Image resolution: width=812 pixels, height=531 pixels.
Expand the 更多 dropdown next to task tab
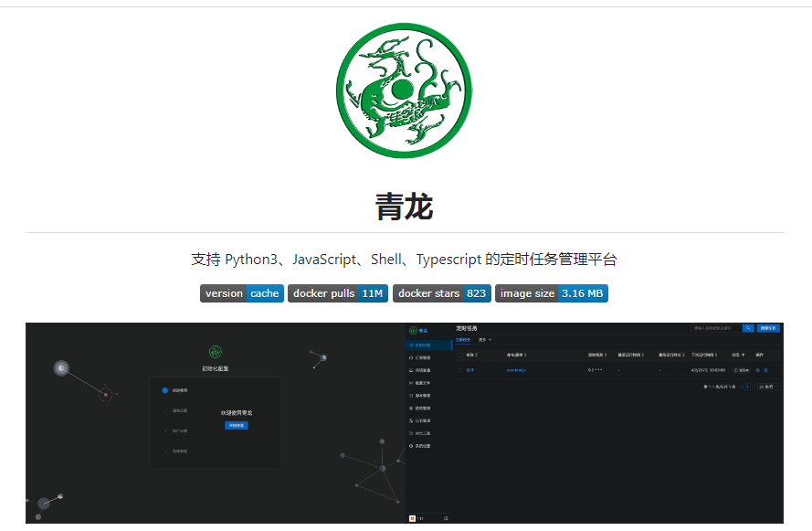tap(485, 339)
